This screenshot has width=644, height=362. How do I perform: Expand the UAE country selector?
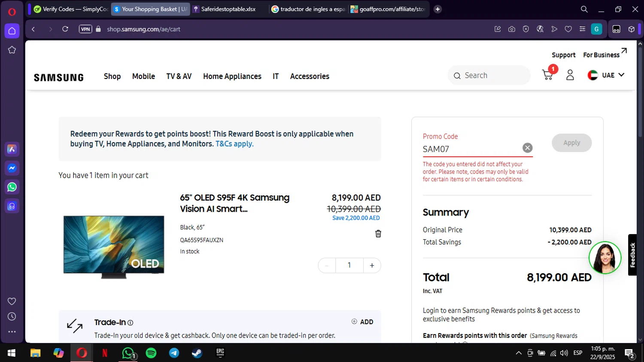pyautogui.click(x=606, y=75)
